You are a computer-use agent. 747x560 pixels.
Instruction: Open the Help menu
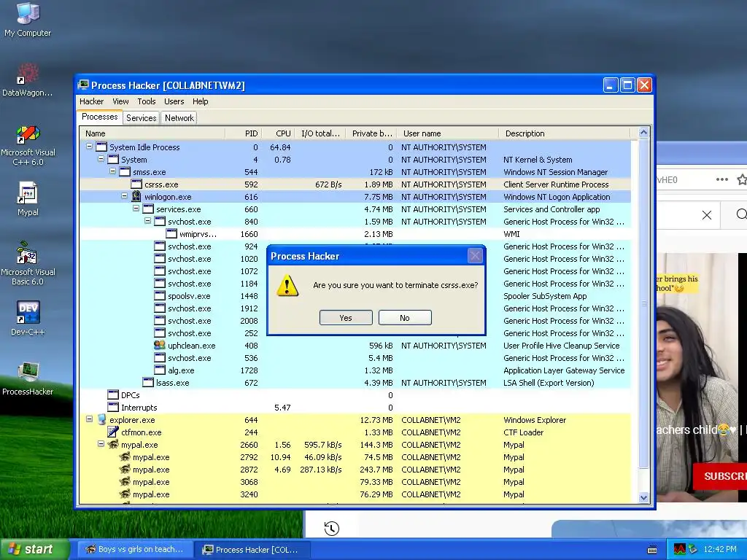point(200,101)
